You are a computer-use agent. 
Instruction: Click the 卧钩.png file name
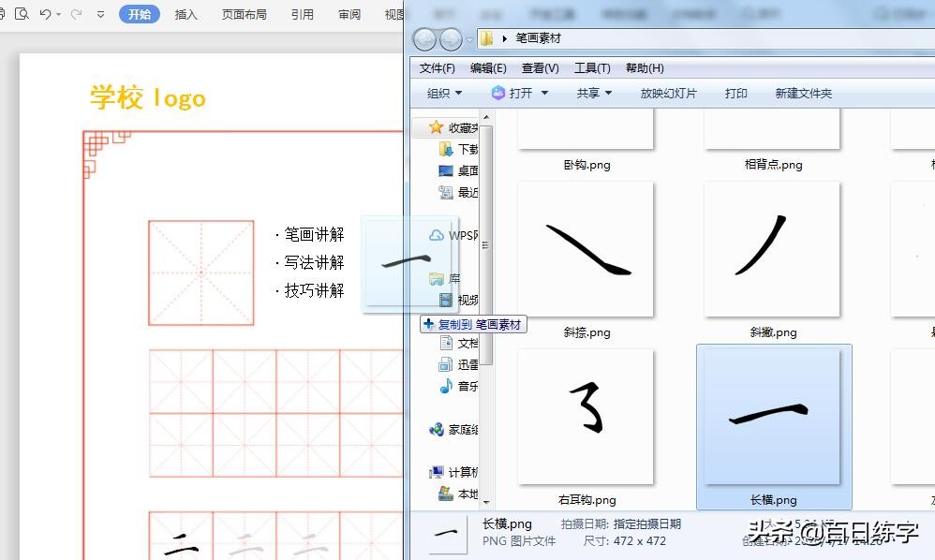(586, 165)
